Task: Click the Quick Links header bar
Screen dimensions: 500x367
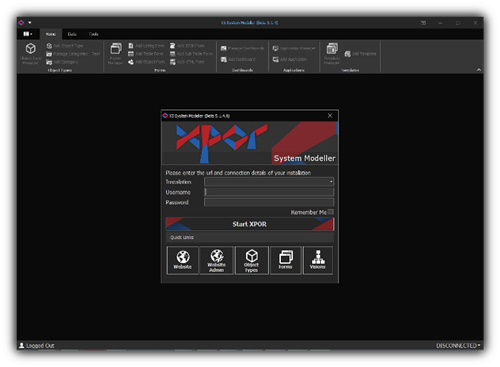Action: pos(250,237)
